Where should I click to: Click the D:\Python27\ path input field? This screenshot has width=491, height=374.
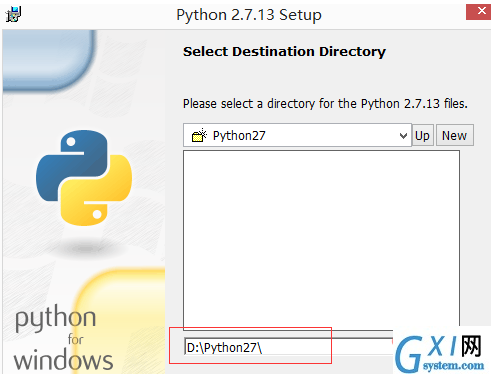click(x=288, y=347)
